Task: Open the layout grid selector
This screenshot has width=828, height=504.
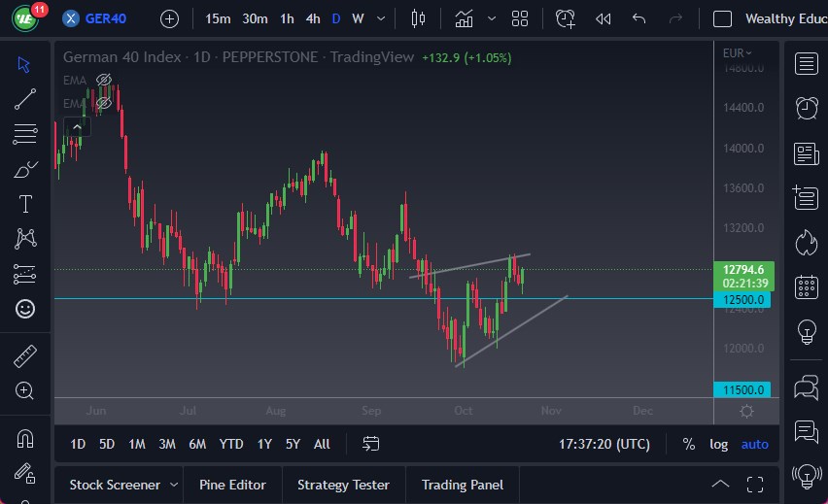Action: (x=520, y=19)
